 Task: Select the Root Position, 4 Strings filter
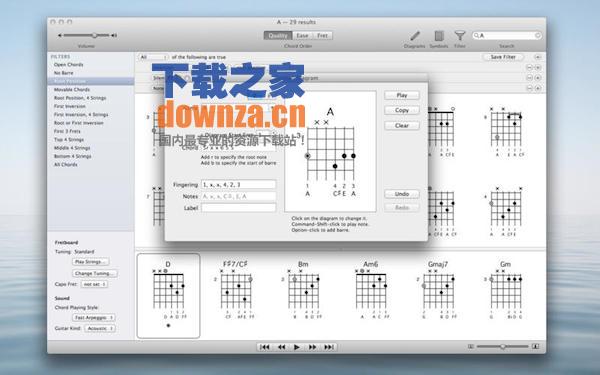(80, 98)
